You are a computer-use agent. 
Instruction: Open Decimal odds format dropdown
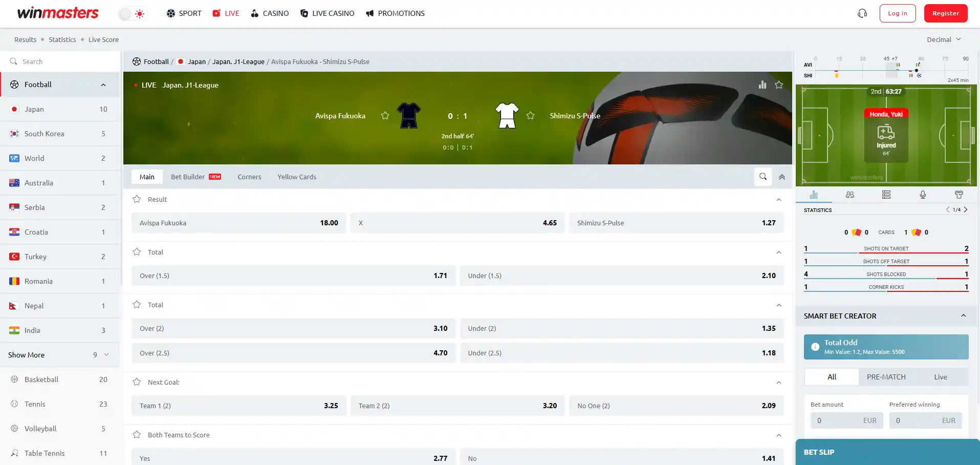click(944, 39)
